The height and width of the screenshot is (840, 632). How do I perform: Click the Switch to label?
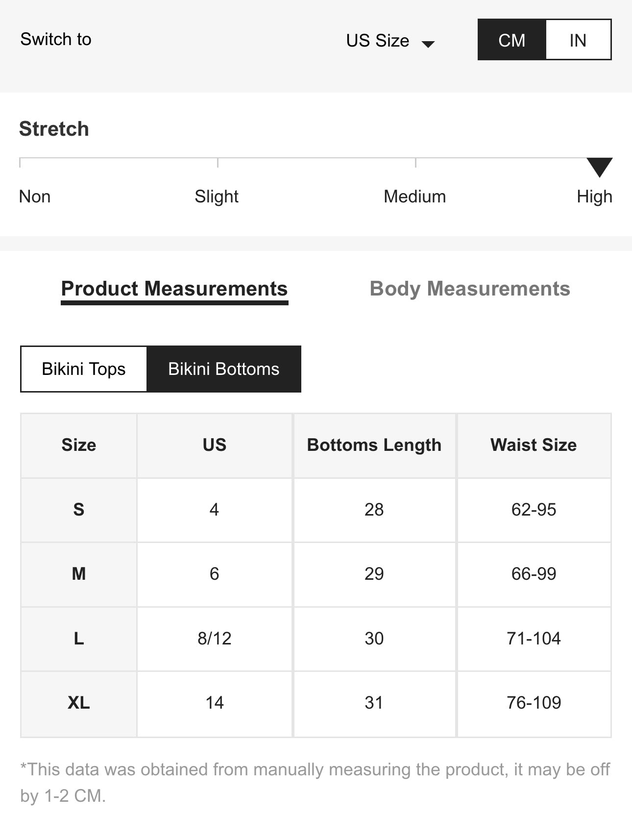56,39
